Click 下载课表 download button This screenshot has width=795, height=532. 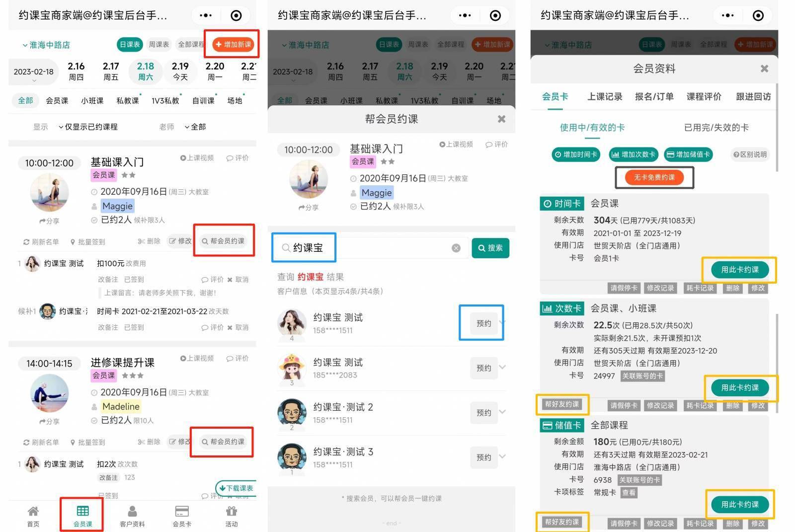[x=236, y=488]
